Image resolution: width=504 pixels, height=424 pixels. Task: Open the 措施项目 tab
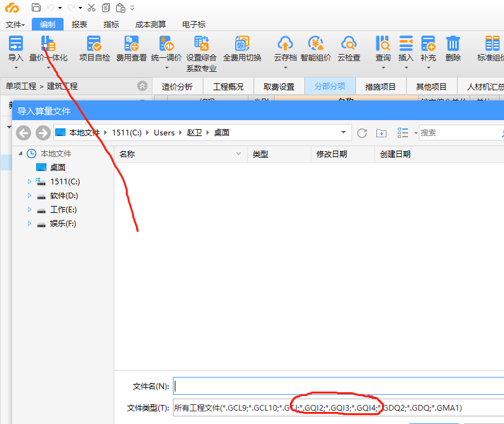pyautogui.click(x=381, y=86)
